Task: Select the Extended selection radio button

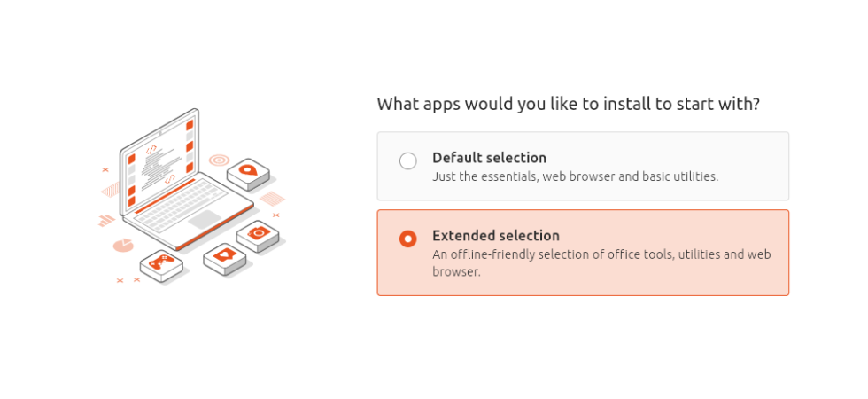Action: 407,239
